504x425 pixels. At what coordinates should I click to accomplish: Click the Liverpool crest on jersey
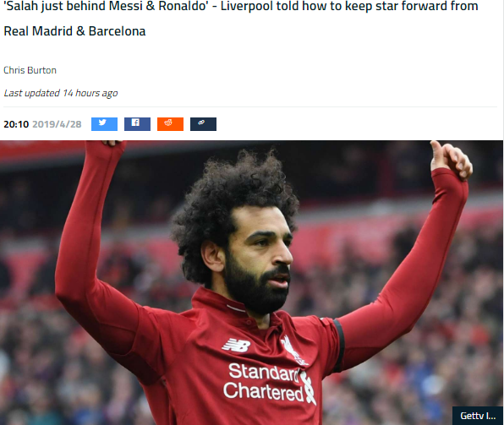click(292, 350)
